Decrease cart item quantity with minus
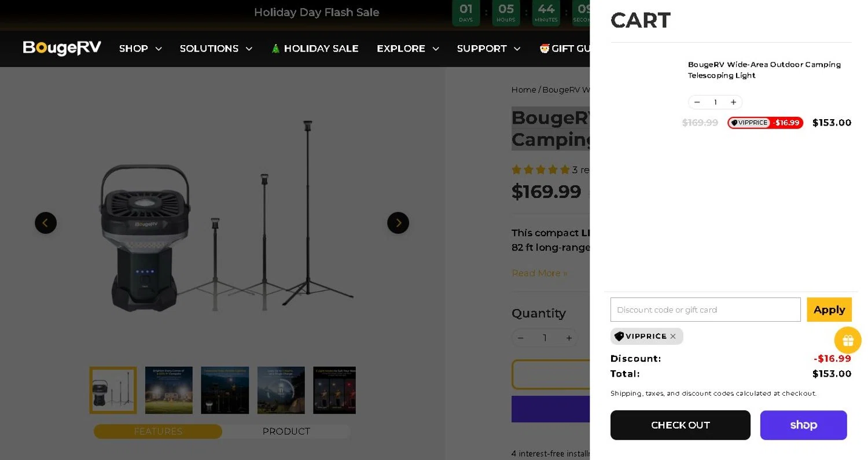 697,102
